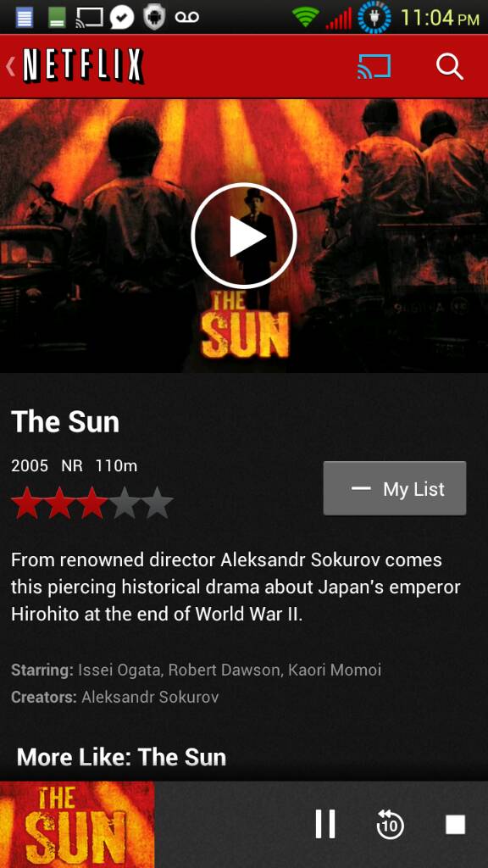Viewport: 488px width, 868px height.
Task: Go back using the Netflix logo arrow
Action: click(x=75, y=66)
